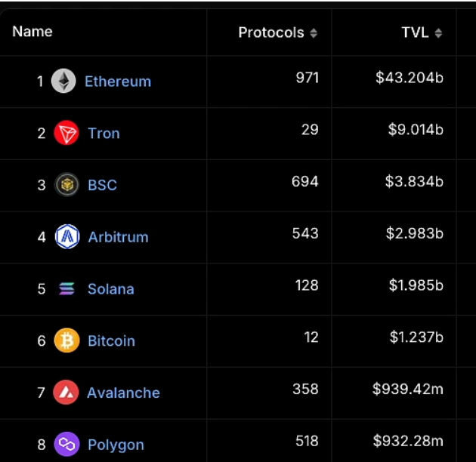Open the Arbitrum chain link
The width and height of the screenshot is (476, 462).
pyautogui.click(x=118, y=237)
